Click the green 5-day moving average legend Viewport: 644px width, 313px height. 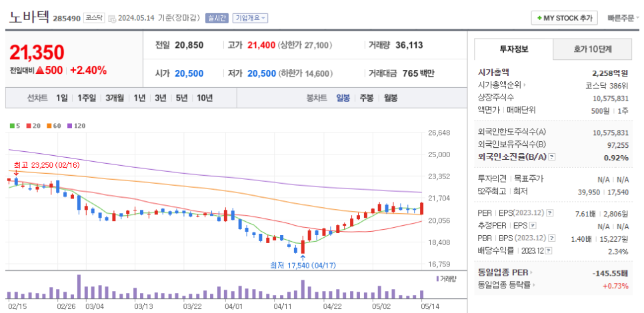coord(15,125)
